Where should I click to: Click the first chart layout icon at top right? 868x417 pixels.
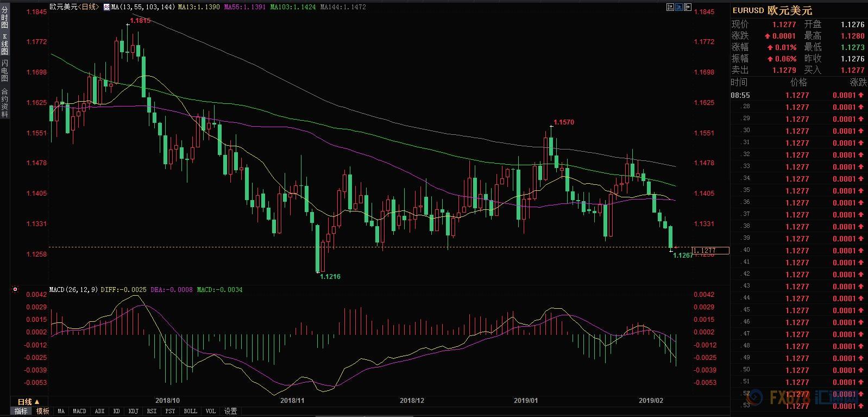[x=670, y=7]
